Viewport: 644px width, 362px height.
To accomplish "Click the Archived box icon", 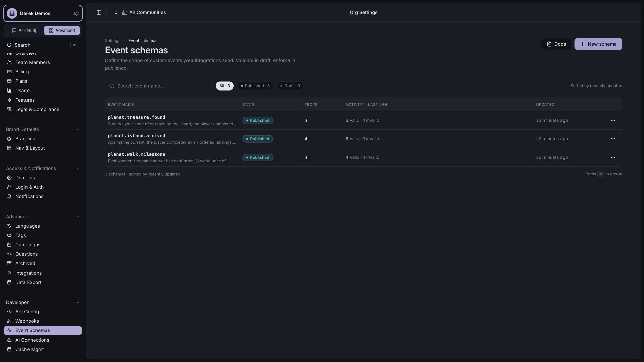I will pos(9,263).
